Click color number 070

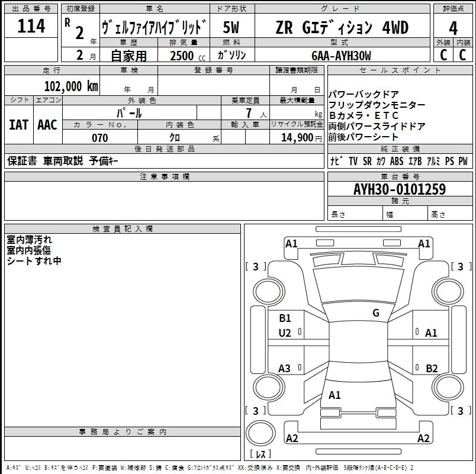pyautogui.click(x=100, y=138)
